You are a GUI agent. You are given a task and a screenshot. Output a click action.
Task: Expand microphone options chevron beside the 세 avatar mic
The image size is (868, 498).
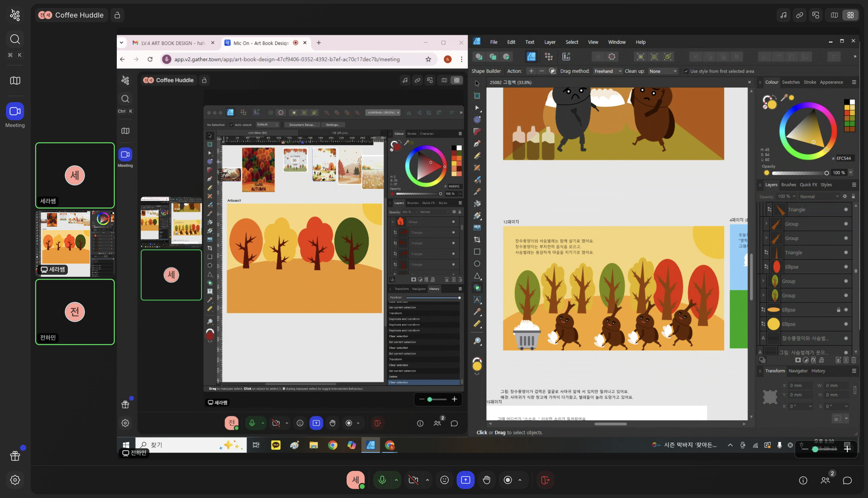pos(396,480)
